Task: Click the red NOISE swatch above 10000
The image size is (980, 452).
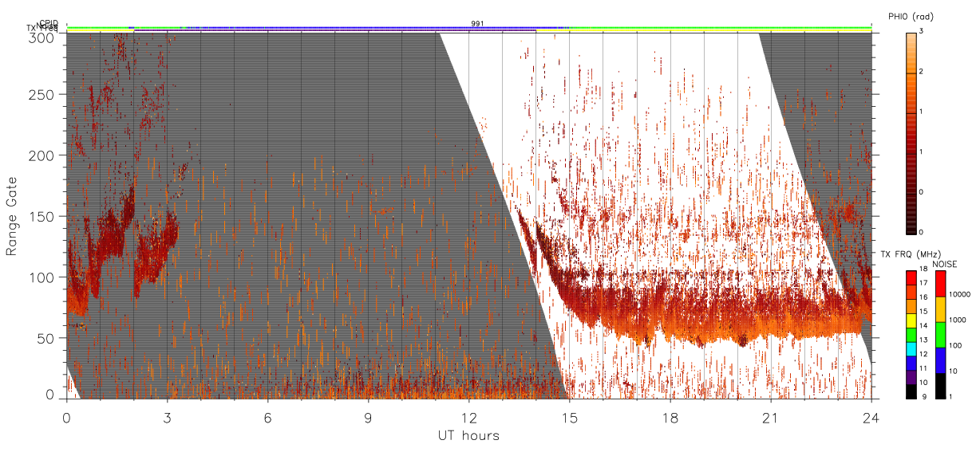Action: (x=940, y=283)
